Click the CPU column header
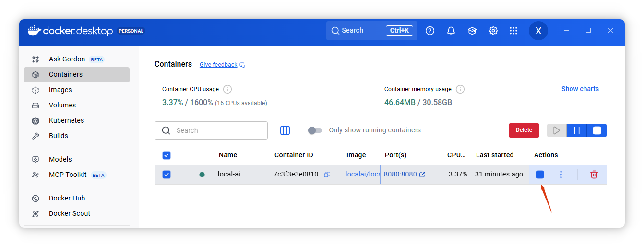This screenshot has width=644, height=247. (456, 155)
